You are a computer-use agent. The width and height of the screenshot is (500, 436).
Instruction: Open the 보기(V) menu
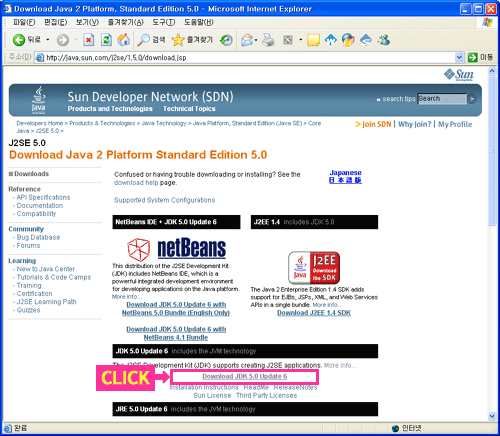87,22
